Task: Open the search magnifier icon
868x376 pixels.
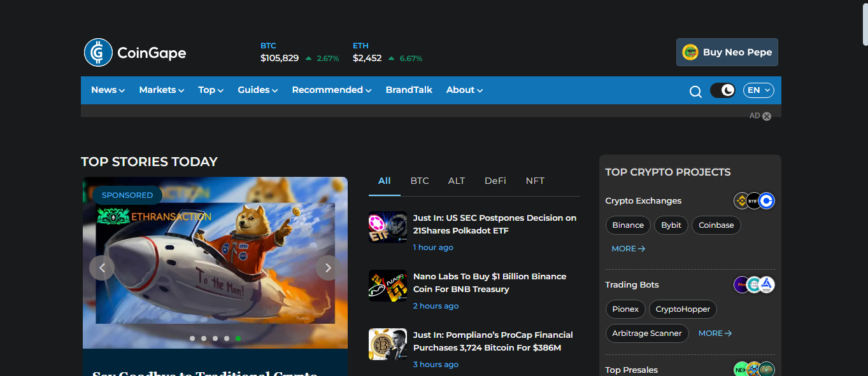Action: click(x=695, y=92)
